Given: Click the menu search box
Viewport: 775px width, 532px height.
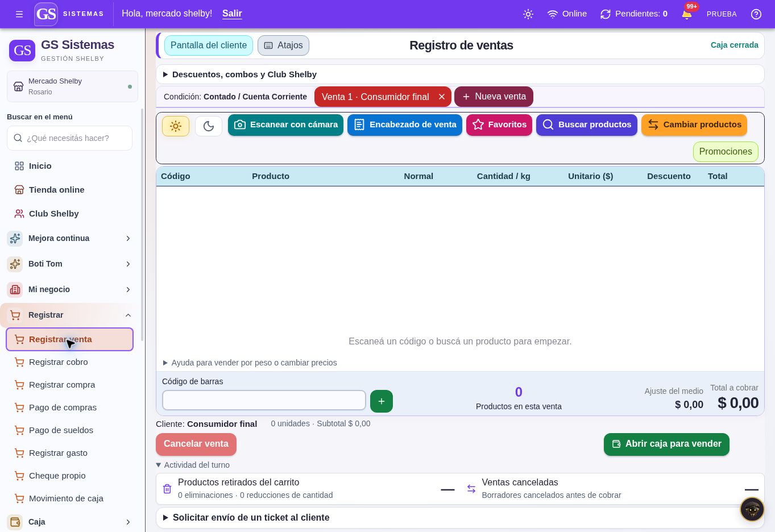Looking at the screenshot, I should (69, 138).
